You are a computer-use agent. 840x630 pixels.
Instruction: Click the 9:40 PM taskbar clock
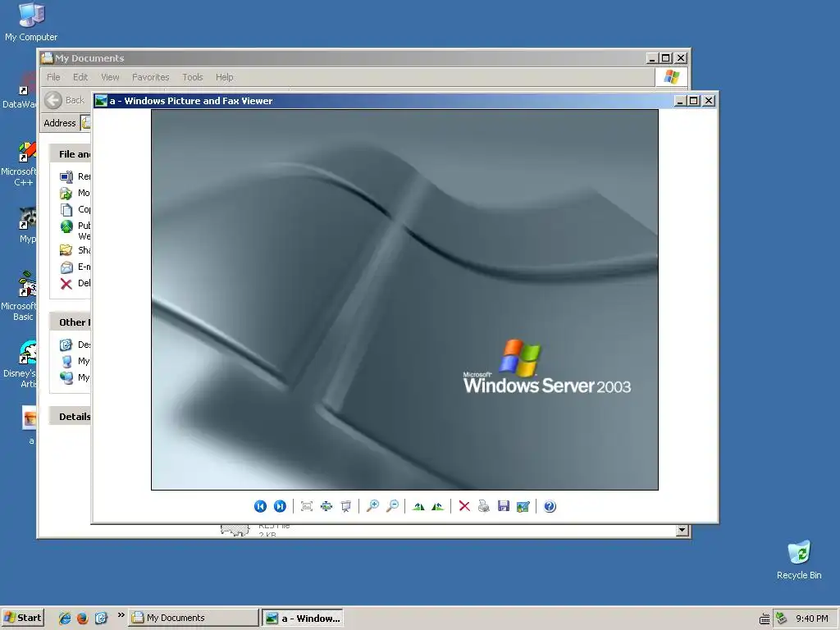(811, 619)
